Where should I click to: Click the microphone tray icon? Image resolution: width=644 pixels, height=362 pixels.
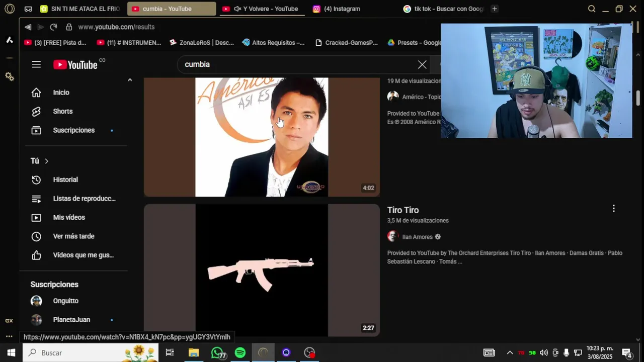coord(567,353)
